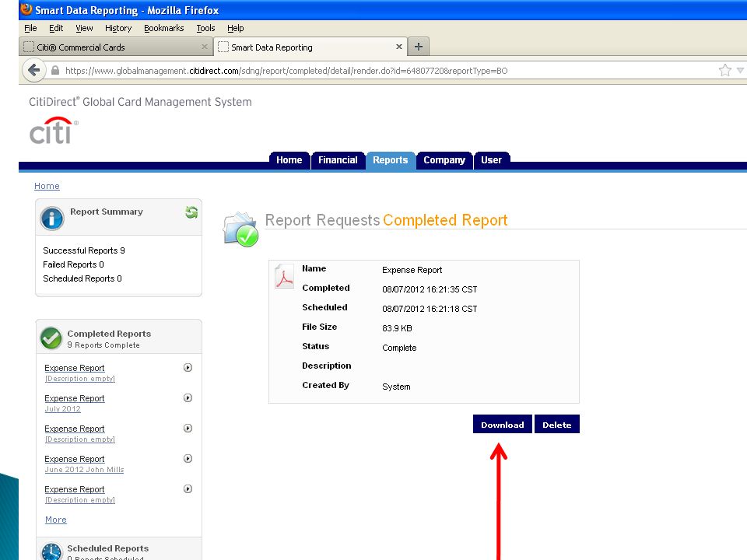
Task: Expand arrow for first Expense Report
Action: click(x=188, y=368)
